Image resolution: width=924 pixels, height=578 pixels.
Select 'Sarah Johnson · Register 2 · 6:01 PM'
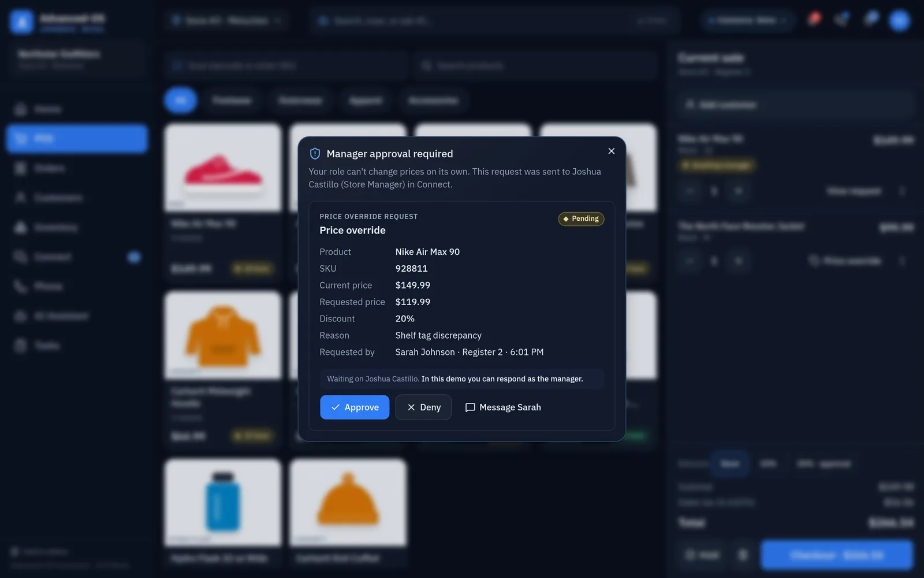click(470, 353)
